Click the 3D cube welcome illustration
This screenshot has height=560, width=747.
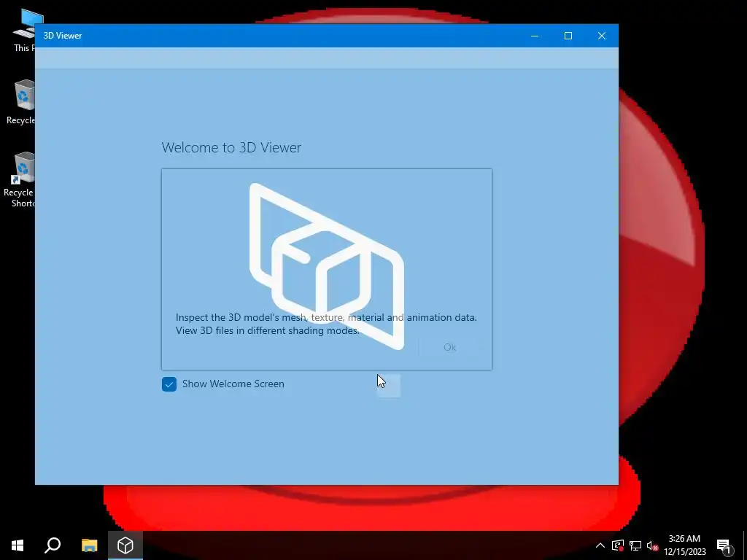coord(327,266)
